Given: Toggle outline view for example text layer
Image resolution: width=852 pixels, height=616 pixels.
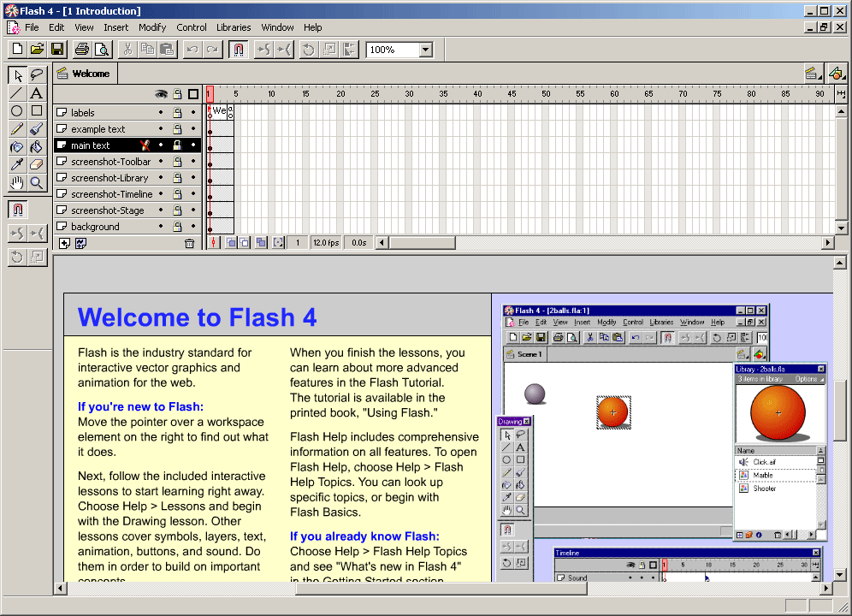Looking at the screenshot, I should 193,129.
